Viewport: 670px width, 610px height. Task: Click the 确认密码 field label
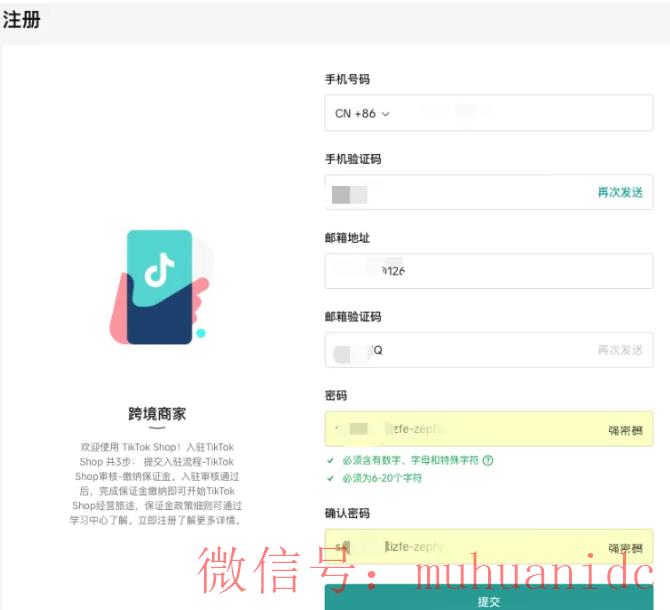pyautogui.click(x=347, y=513)
